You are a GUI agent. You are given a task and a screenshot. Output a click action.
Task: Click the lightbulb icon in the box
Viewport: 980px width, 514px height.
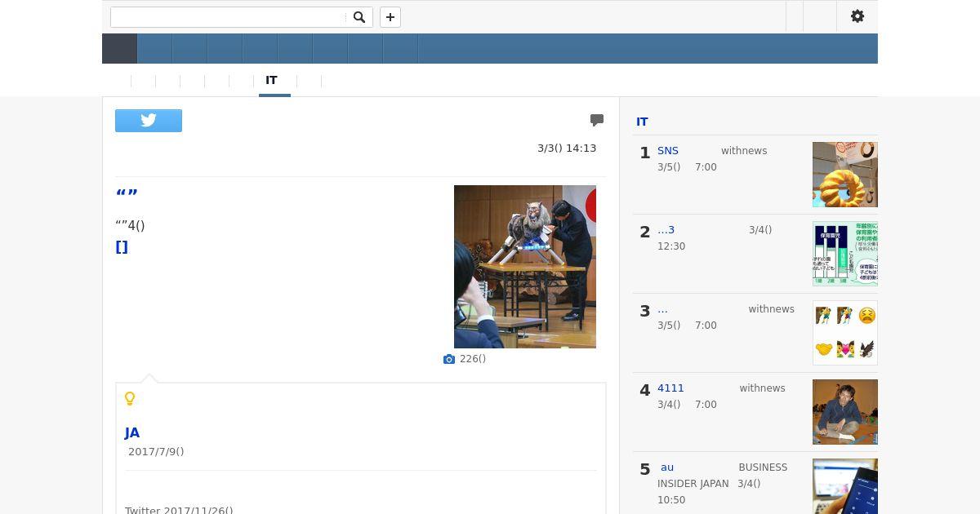pos(130,399)
